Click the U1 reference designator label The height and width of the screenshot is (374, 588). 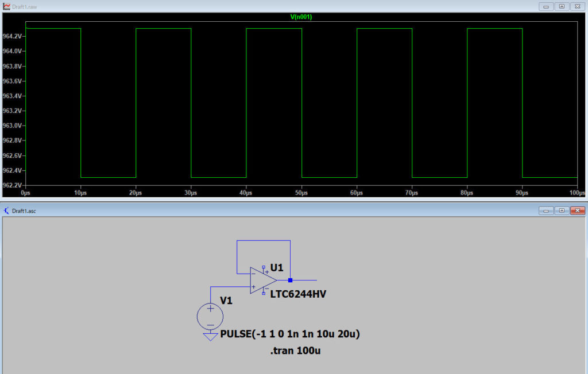(x=277, y=267)
